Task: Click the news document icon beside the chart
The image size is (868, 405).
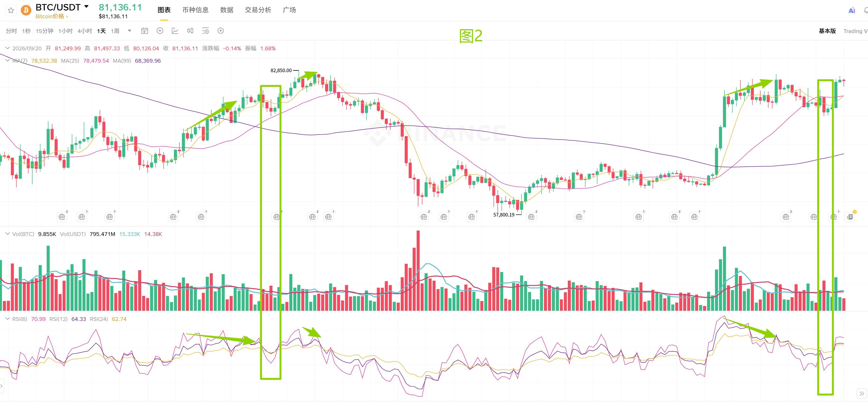Action: tap(850, 217)
